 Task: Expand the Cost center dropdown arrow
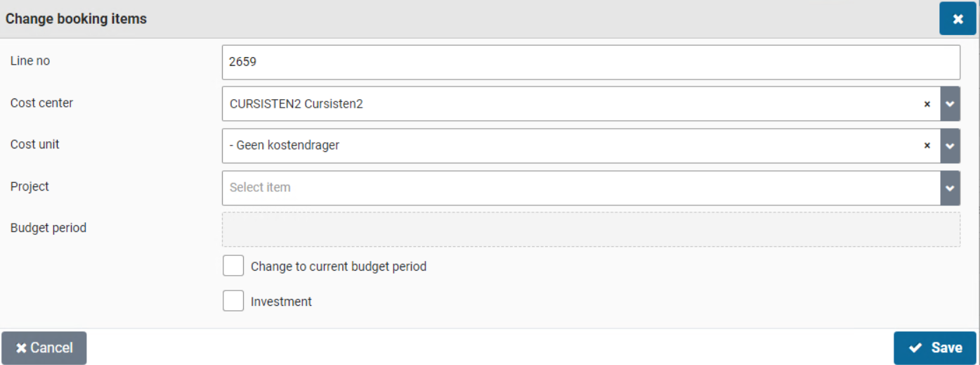950,104
